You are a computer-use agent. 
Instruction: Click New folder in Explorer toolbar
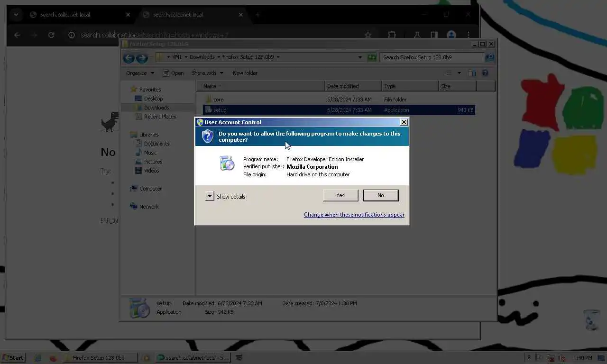(245, 73)
